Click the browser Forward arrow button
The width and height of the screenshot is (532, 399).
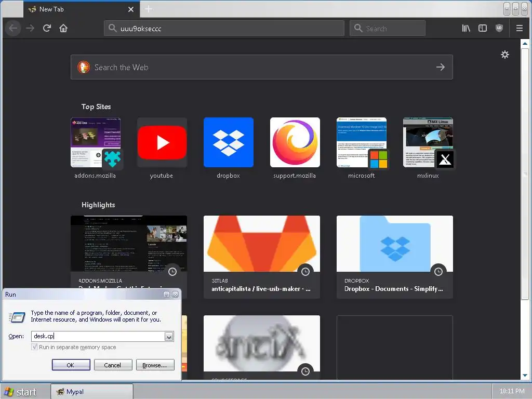[30, 28]
